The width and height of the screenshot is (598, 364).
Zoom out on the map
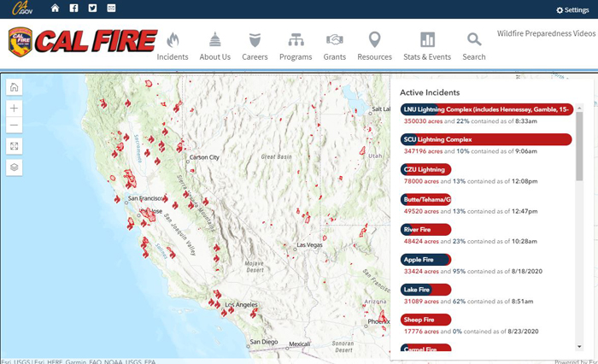(x=15, y=125)
